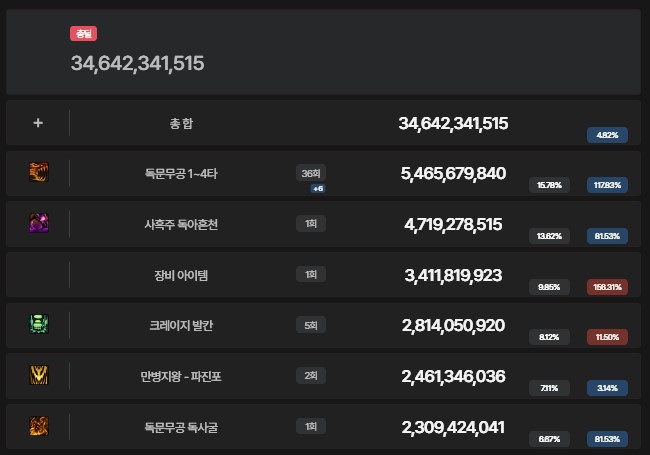The image size is (650, 455).
Task: Click the red 11.50% badge
Action: [608, 337]
